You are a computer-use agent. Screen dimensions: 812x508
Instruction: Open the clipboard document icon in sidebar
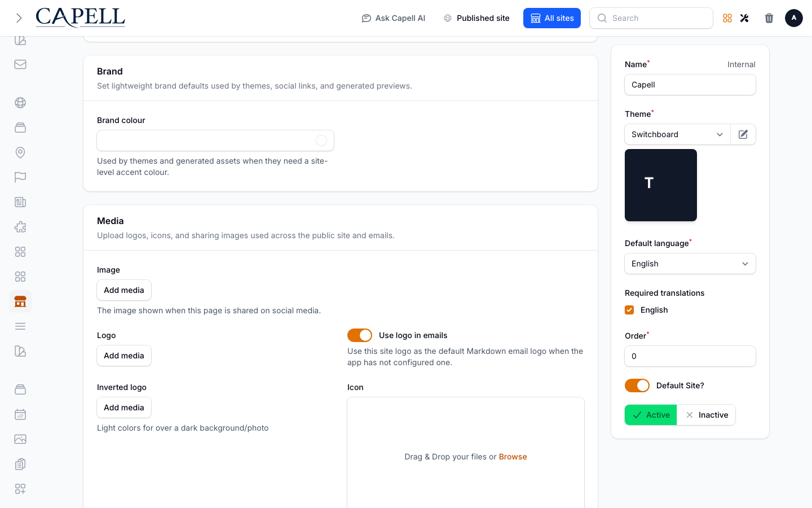(x=20, y=464)
